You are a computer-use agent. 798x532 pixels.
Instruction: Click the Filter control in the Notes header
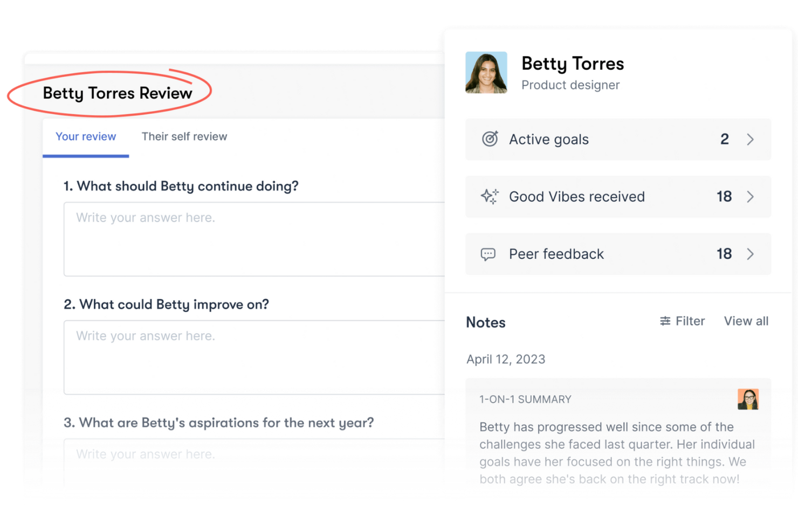click(682, 321)
